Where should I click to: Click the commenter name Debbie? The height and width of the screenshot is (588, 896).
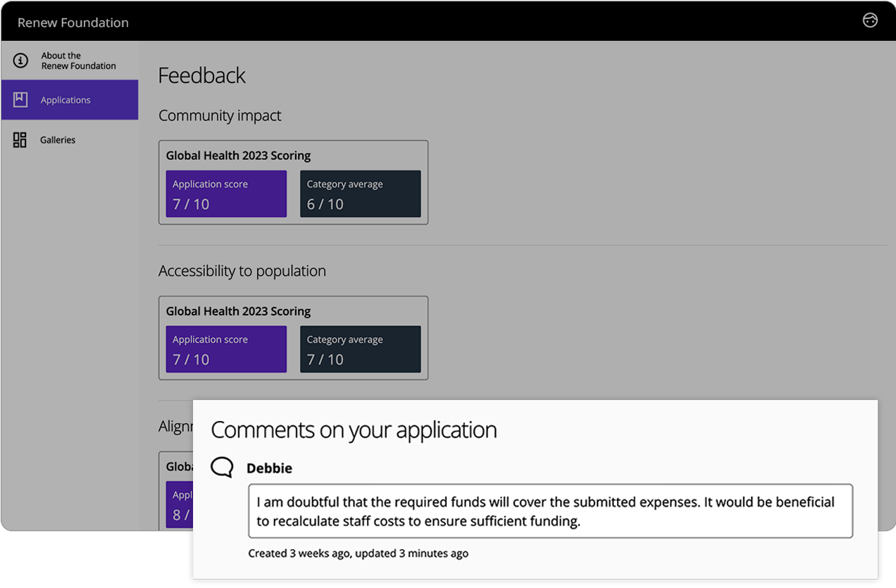pyautogui.click(x=269, y=468)
